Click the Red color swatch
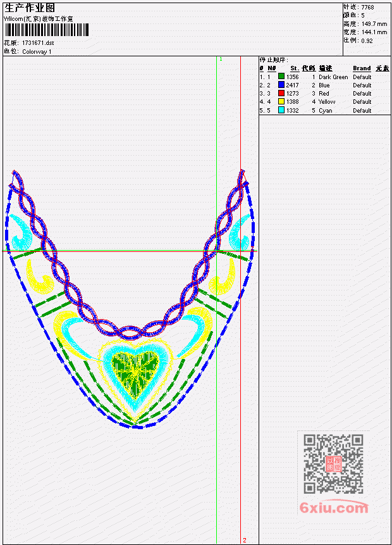This screenshot has width=392, height=545. pyautogui.click(x=281, y=93)
